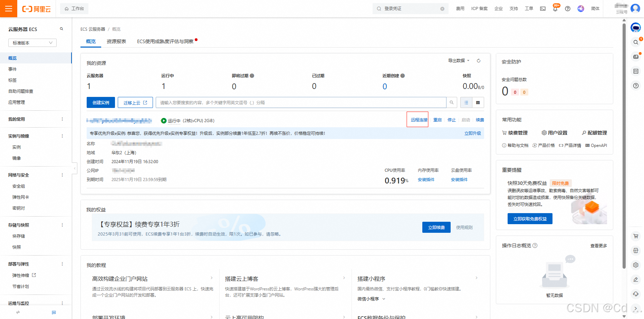Viewport: 644px width, 319px height.
Task: Open the 标准版本 version dropdown
Action: [x=32, y=43]
